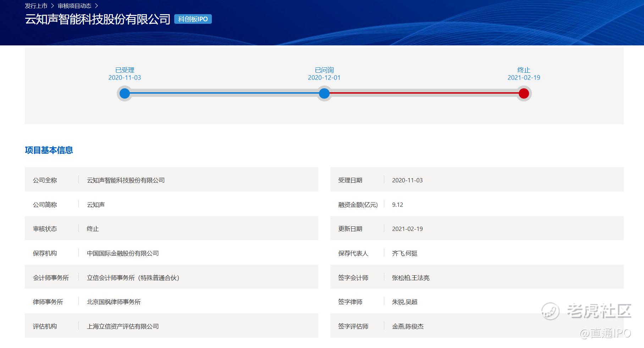Click the 2020-12-01 date under 已问询
This screenshot has width=644, height=348.
pyautogui.click(x=324, y=78)
